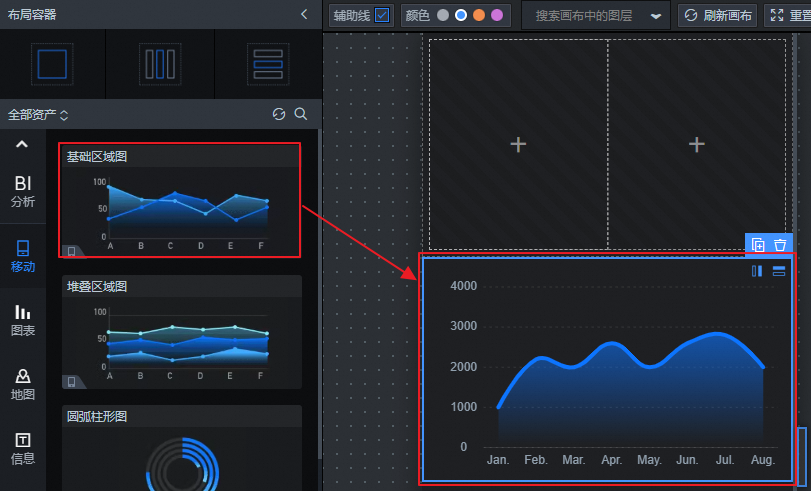
Task: Click the 重置 fullscreen button
Action: [x=787, y=16]
